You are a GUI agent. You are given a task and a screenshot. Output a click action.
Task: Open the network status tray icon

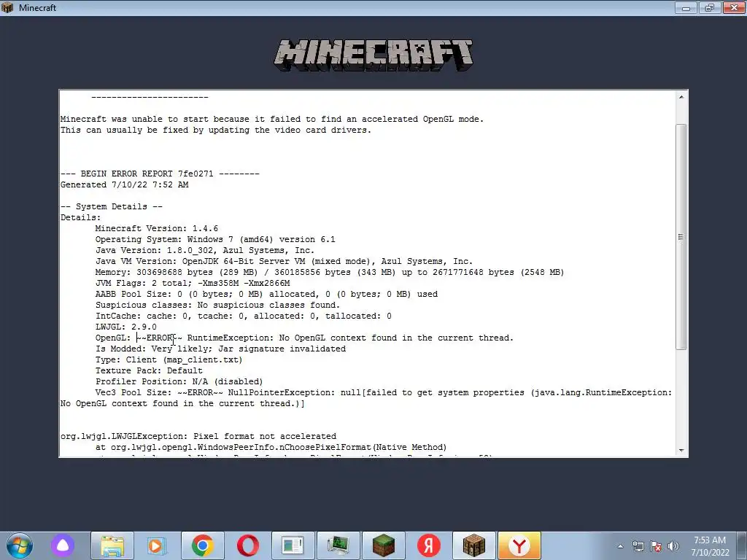click(638, 546)
